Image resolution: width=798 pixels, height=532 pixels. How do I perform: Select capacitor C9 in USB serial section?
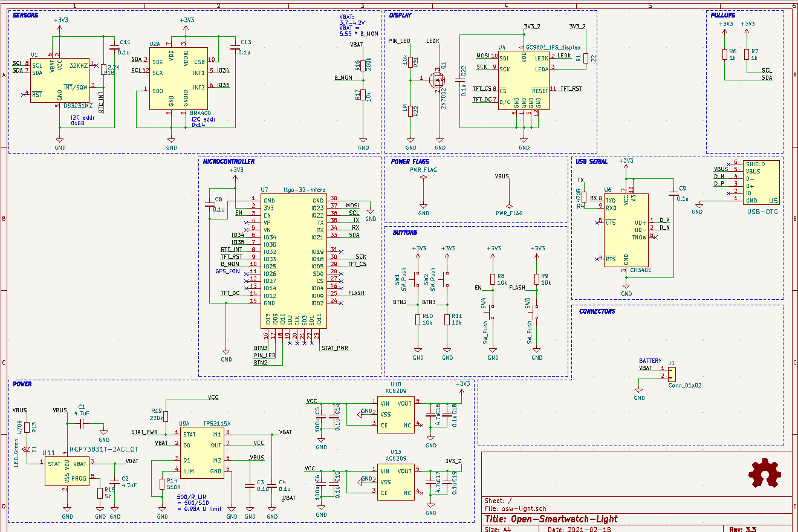pos(673,194)
